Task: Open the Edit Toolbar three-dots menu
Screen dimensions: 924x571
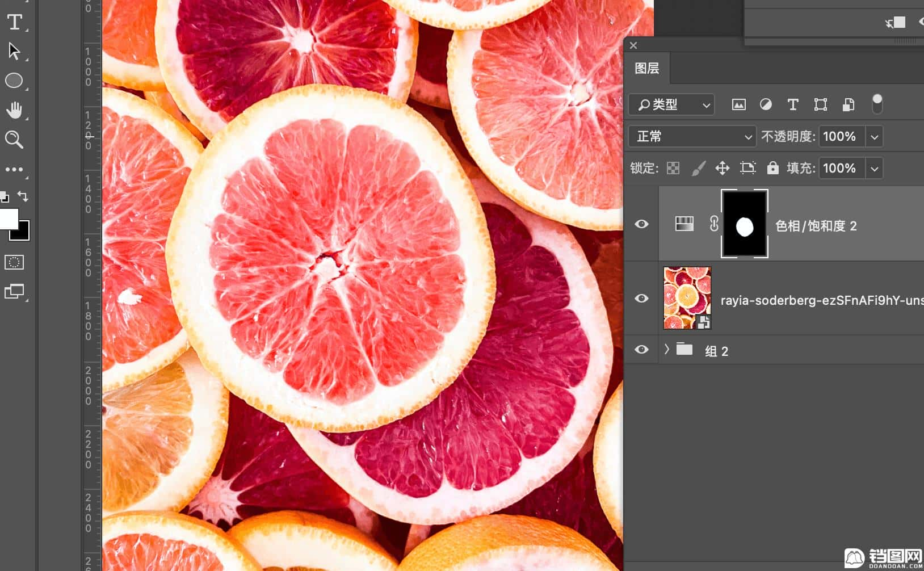Action: (14, 169)
